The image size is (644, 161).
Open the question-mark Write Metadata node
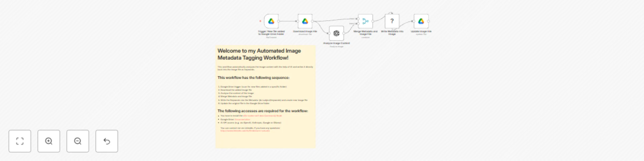click(x=392, y=21)
